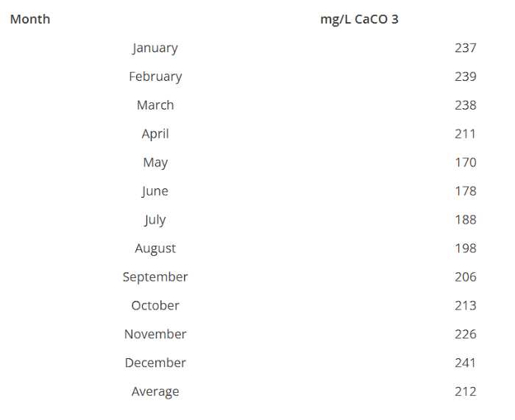This screenshot has width=515, height=420.
Task: Click the March month cell
Action: click(x=155, y=105)
